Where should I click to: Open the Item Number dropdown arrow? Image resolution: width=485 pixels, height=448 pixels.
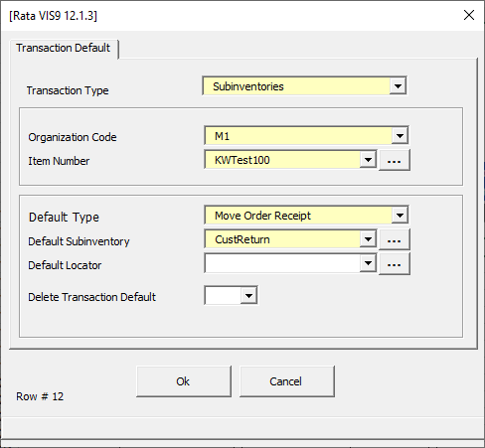click(368, 160)
